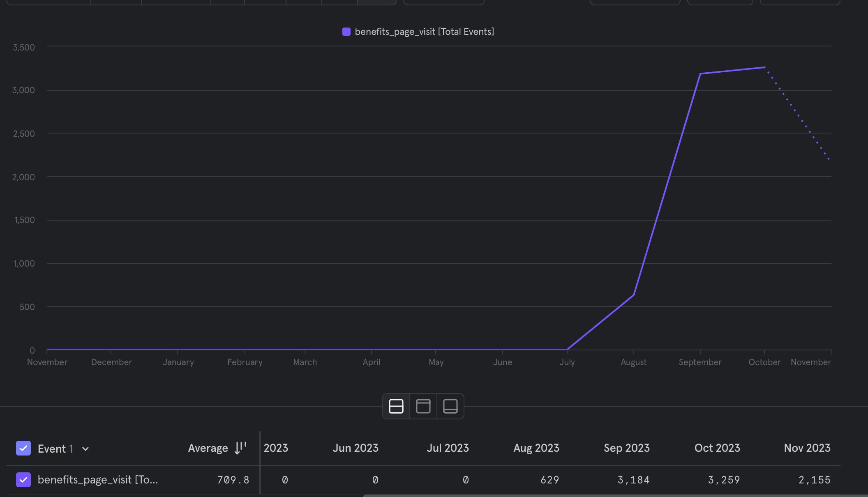Image resolution: width=868 pixels, height=497 pixels.
Task: Uncheck the Event header select-all checkbox
Action: tap(23, 448)
